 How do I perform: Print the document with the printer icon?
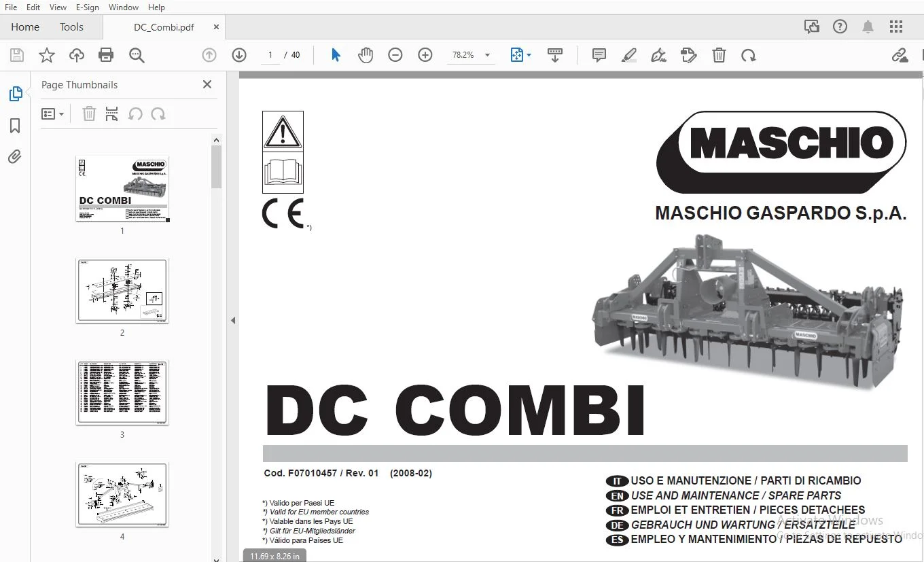(106, 55)
